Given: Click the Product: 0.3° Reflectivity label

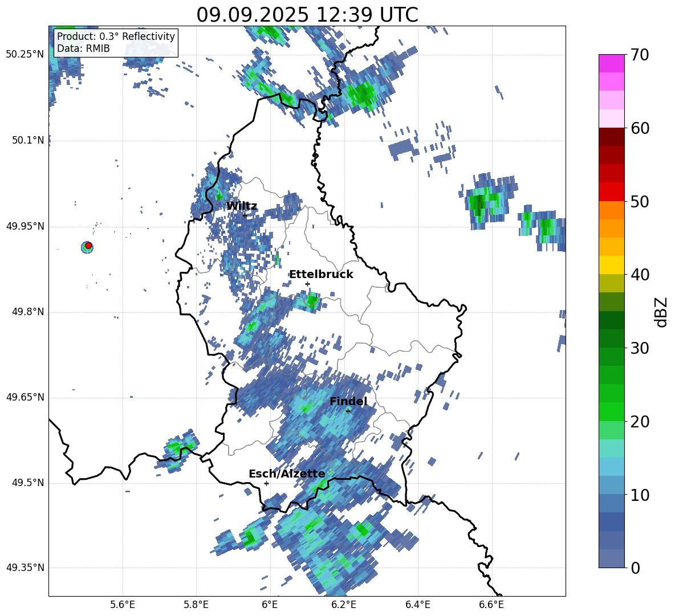Looking at the screenshot, I should (116, 36).
